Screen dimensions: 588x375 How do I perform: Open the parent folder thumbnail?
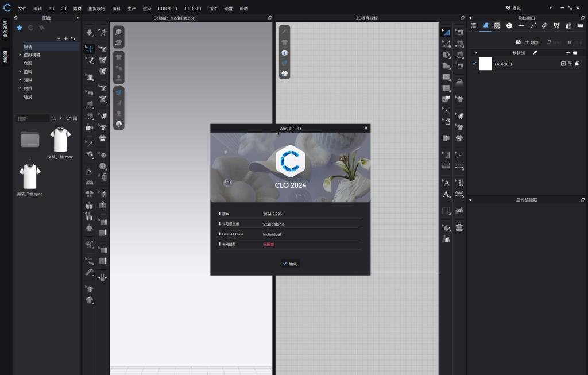click(30, 139)
